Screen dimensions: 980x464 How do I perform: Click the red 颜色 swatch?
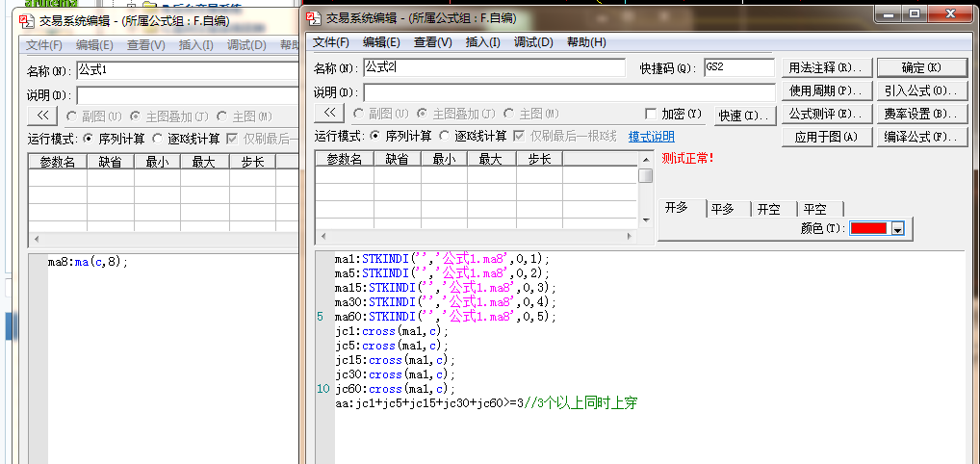868,228
